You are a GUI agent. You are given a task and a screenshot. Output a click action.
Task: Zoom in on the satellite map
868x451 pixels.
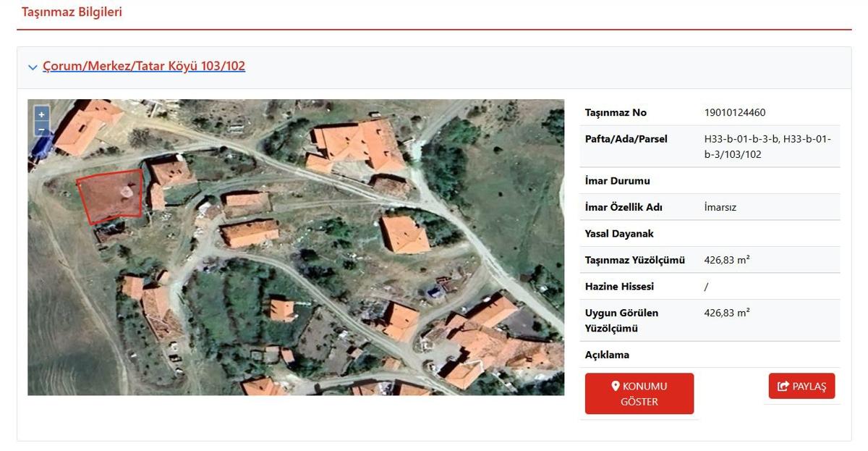coord(41,114)
